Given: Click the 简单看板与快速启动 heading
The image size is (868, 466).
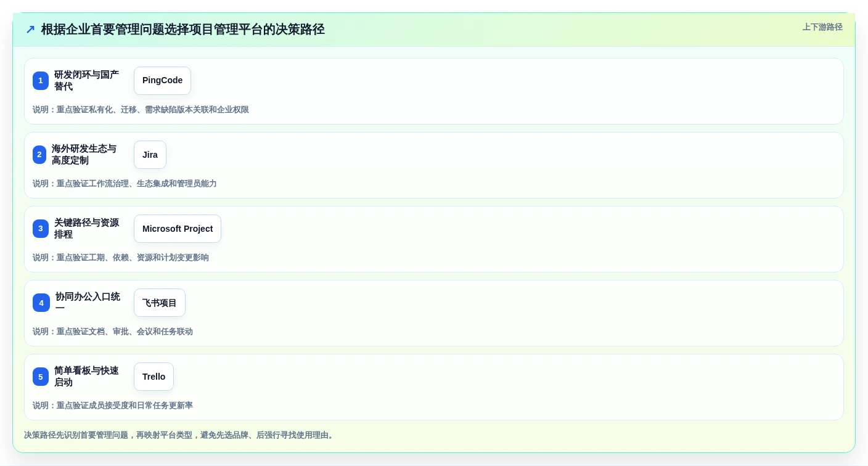Looking at the screenshot, I should 86,377.
